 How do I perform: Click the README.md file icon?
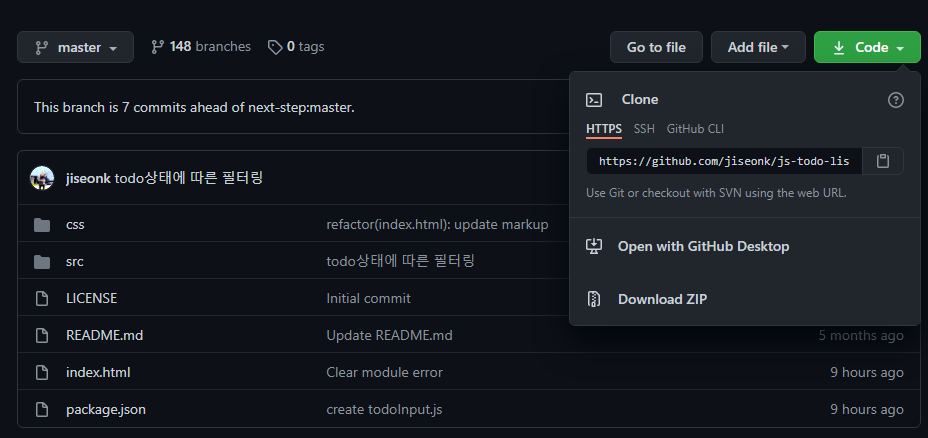[42, 336]
